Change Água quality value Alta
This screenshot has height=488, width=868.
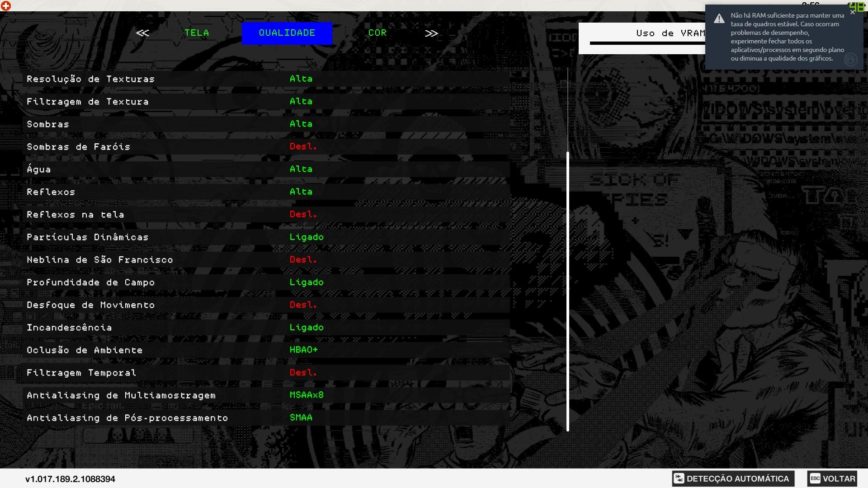pyautogui.click(x=301, y=169)
